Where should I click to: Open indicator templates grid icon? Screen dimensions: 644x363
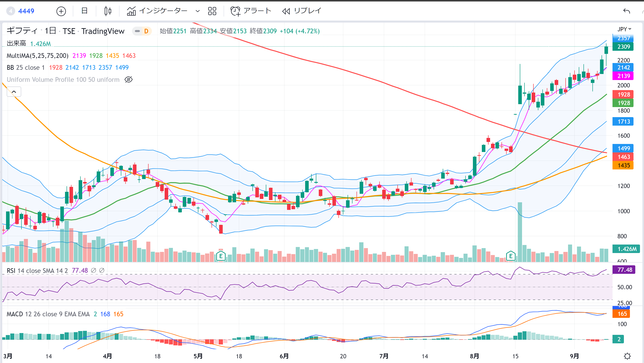(x=212, y=11)
